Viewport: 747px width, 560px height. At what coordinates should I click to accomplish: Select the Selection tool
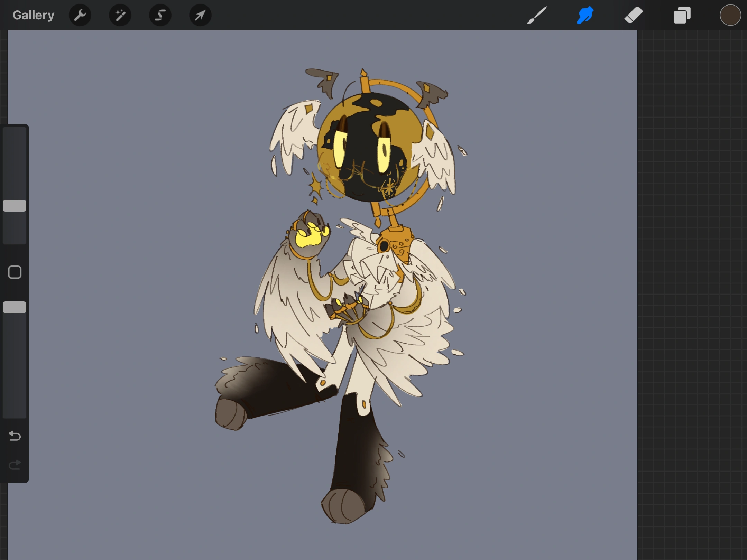[160, 15]
